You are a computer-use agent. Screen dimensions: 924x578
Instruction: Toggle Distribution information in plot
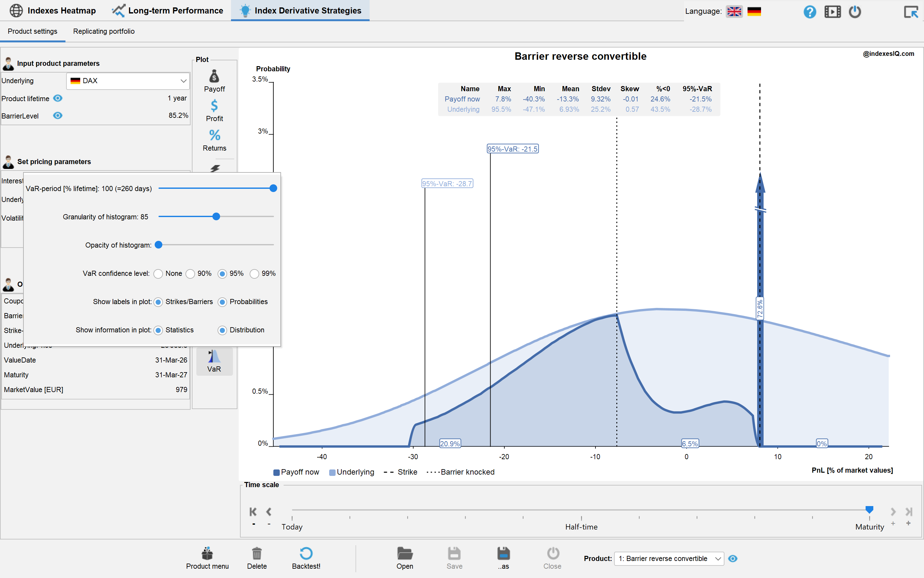222,331
